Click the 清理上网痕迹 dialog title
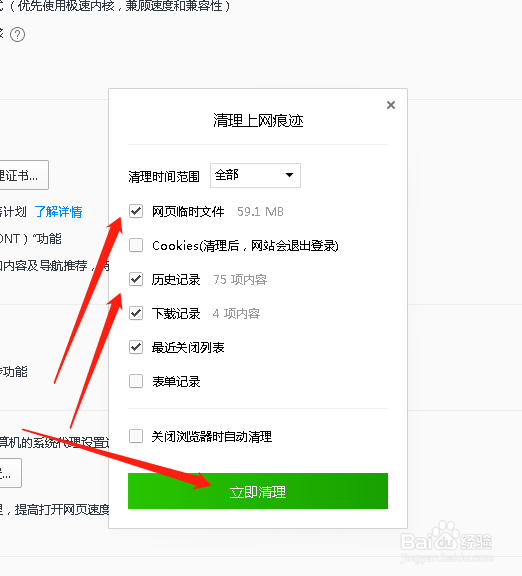The width and height of the screenshot is (522, 576). click(x=258, y=120)
